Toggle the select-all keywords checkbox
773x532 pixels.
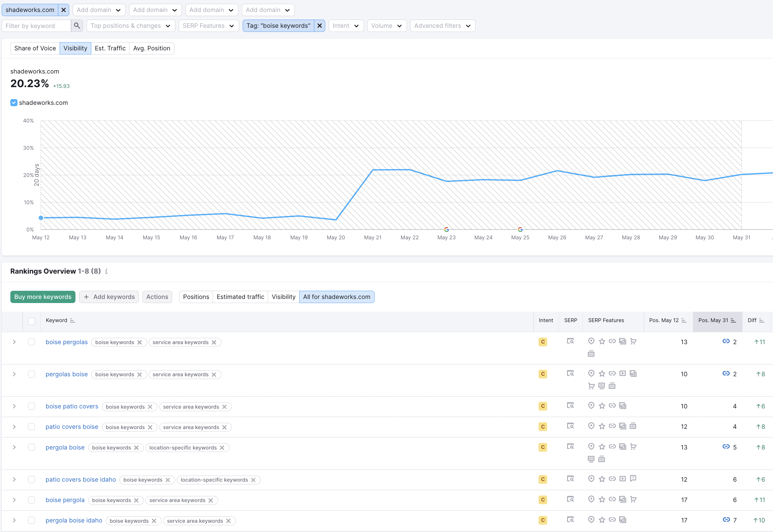(31, 321)
